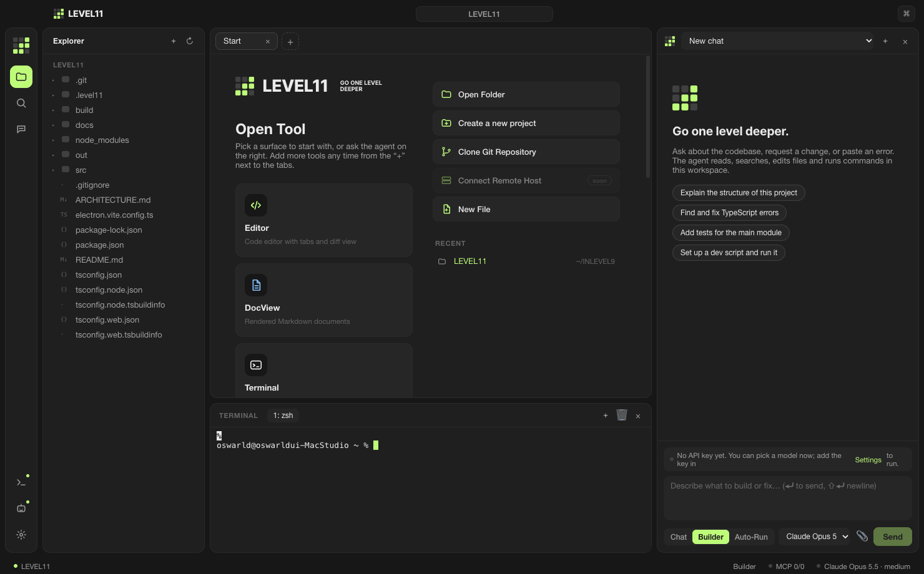Toggle terminal panel icon in left sidebar
Screen dimensions: 924x574
(21, 482)
